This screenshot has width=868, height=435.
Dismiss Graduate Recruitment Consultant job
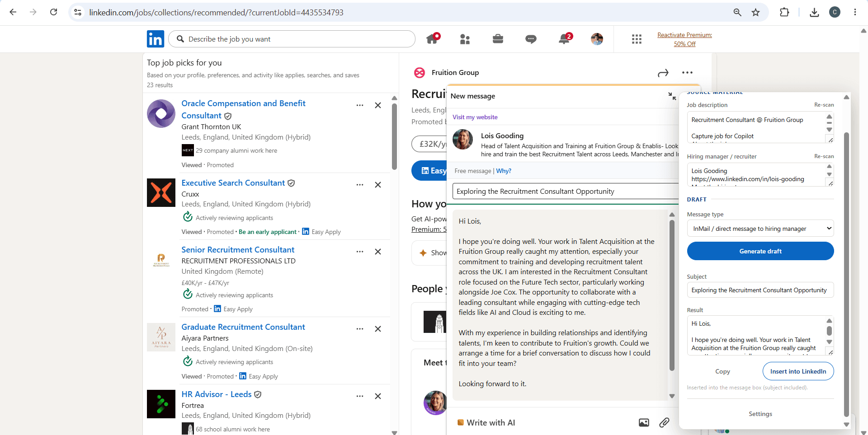[378, 329]
